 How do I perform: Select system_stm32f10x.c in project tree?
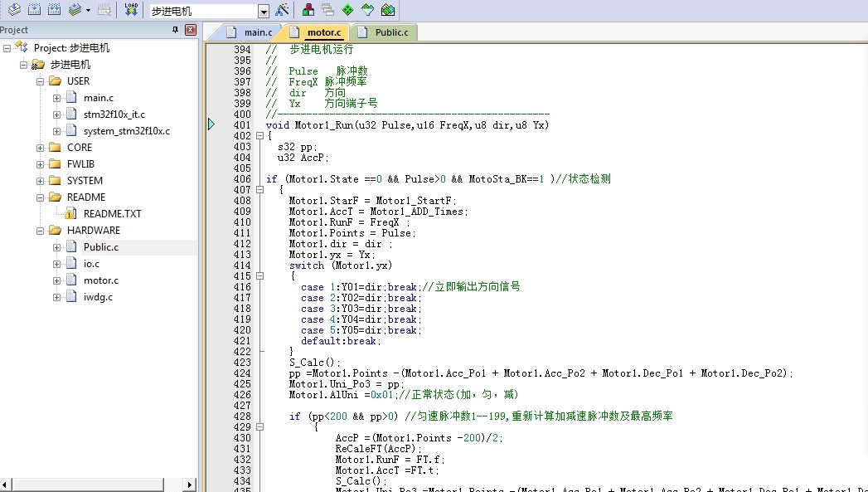(127, 131)
